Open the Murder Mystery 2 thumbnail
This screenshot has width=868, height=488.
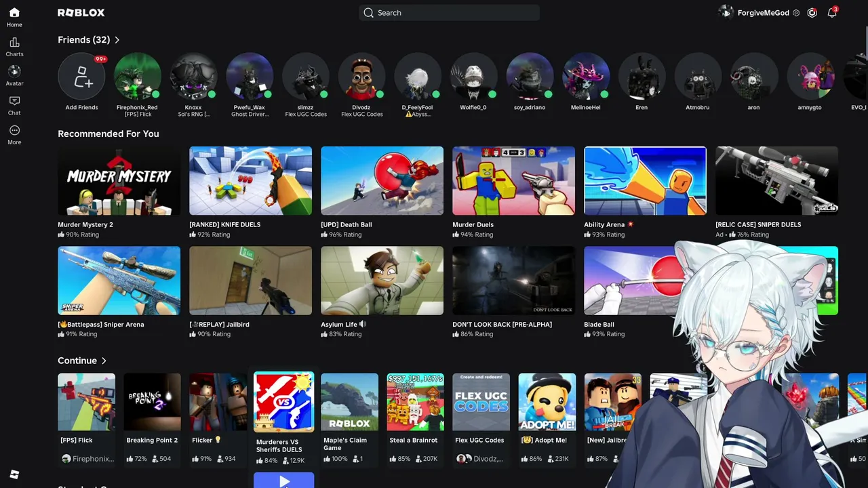coord(119,181)
